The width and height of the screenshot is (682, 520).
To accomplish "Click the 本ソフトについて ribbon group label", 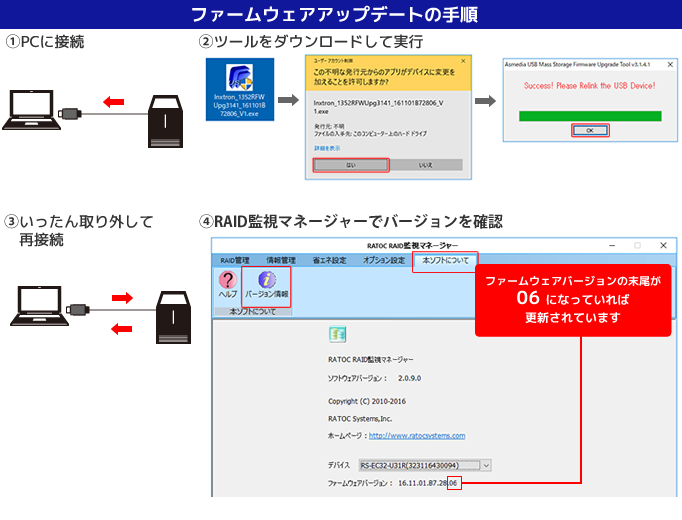I will click(252, 311).
